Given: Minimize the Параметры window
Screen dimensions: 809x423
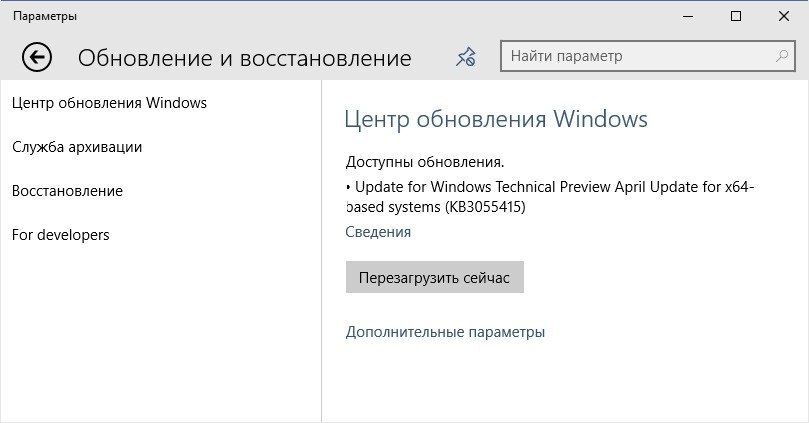Looking at the screenshot, I should pyautogui.click(x=689, y=16).
